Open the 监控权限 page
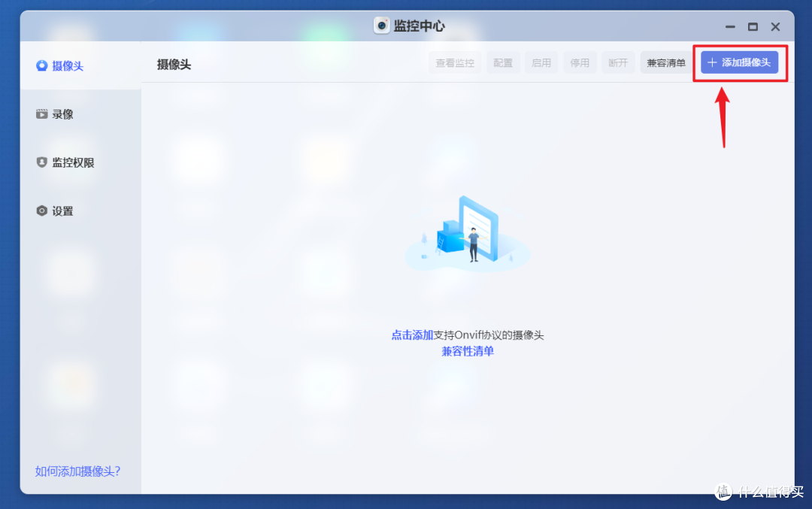The width and height of the screenshot is (812, 509). 80,162
